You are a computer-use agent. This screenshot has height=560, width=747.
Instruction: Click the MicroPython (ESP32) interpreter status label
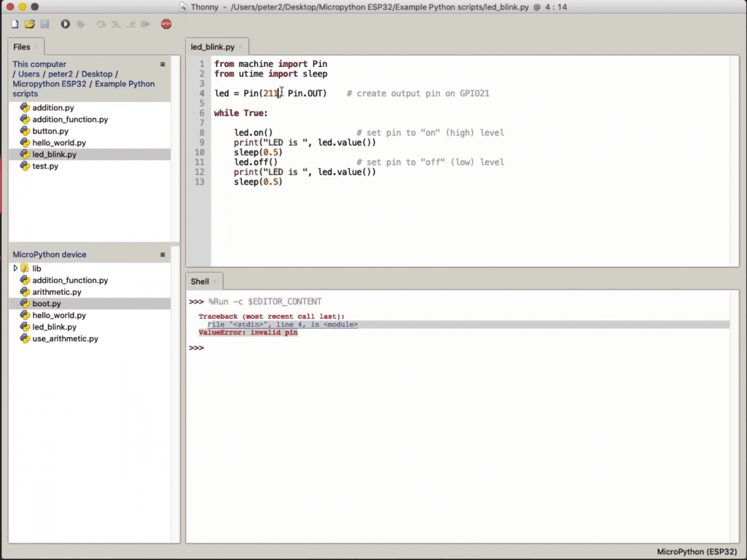pos(697,552)
